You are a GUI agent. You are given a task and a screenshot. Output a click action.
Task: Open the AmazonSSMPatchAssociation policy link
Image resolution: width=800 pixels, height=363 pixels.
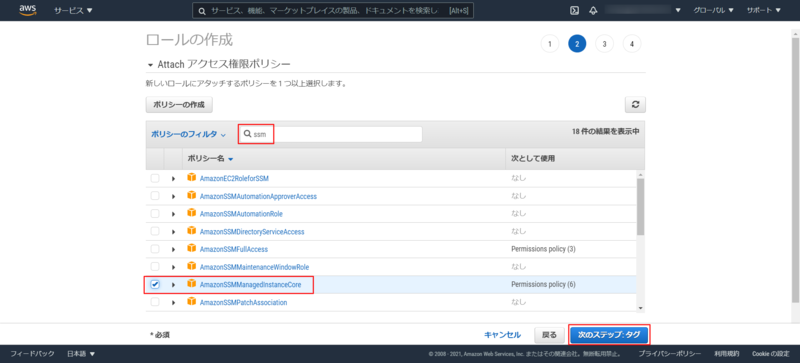pyautogui.click(x=243, y=302)
